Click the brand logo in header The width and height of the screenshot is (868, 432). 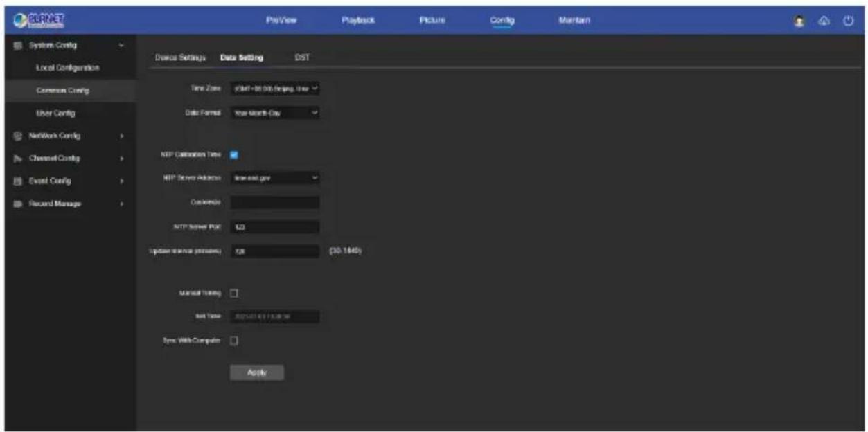tap(37, 21)
